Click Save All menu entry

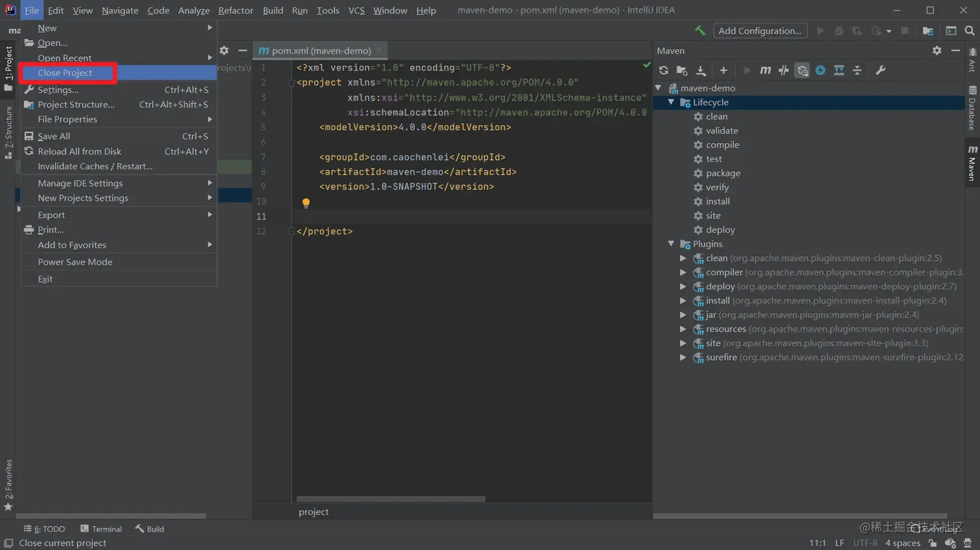tap(119, 136)
